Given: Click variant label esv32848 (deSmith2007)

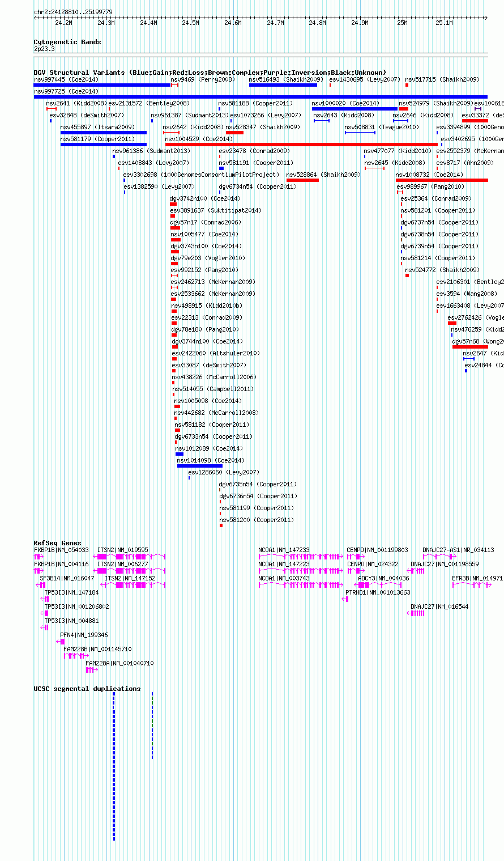Looking at the screenshot, I should pos(87,116).
